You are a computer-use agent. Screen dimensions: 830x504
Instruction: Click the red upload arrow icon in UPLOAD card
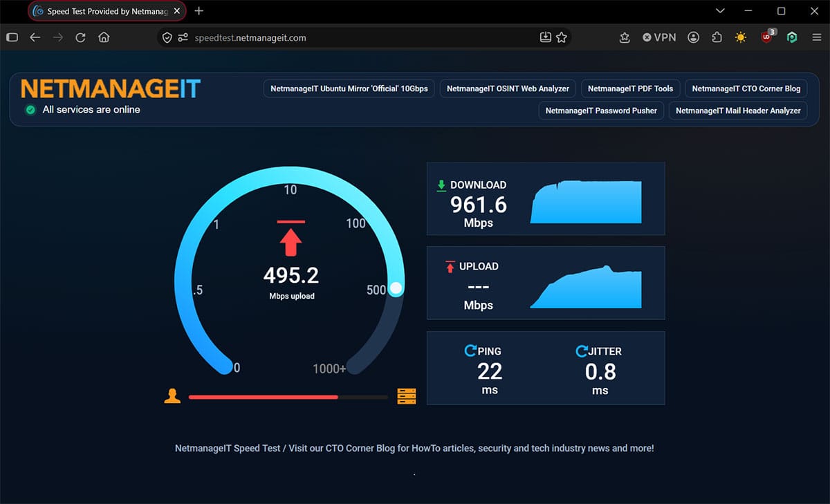450,267
